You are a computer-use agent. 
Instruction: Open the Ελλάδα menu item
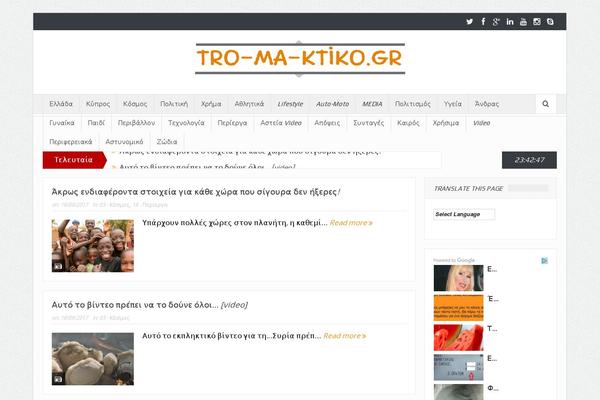tap(61, 104)
